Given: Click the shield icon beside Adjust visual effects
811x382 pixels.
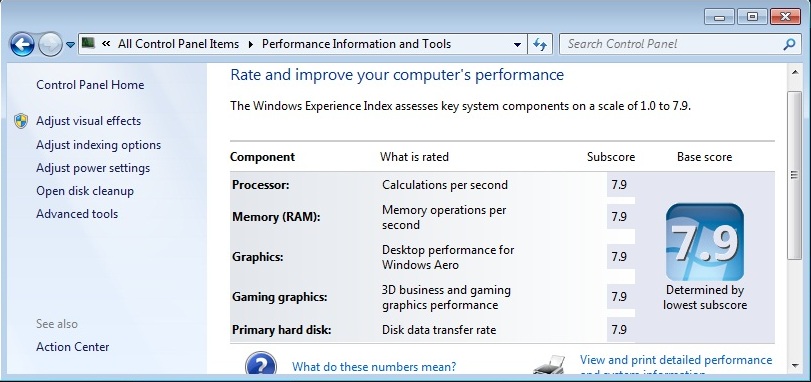Looking at the screenshot, I should pos(21,121).
